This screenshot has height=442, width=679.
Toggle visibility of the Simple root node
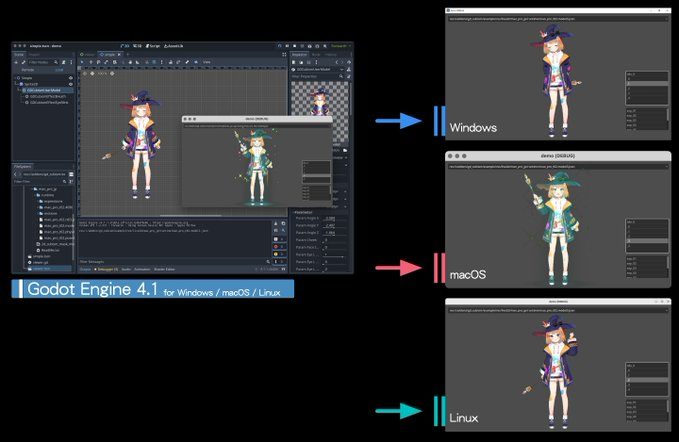click(71, 78)
